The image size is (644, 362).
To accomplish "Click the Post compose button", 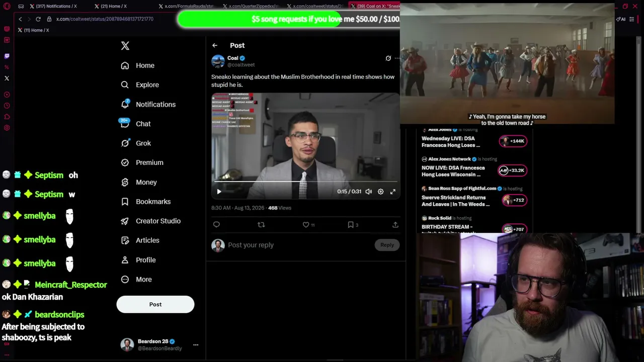I will coord(155,305).
